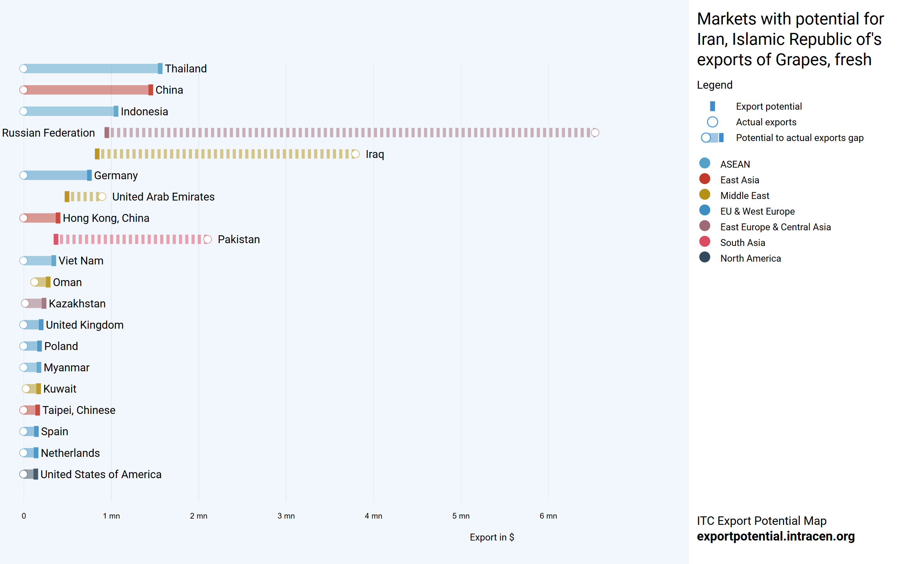Click the North America legend dot
The height and width of the screenshot is (564, 924).
point(705,258)
